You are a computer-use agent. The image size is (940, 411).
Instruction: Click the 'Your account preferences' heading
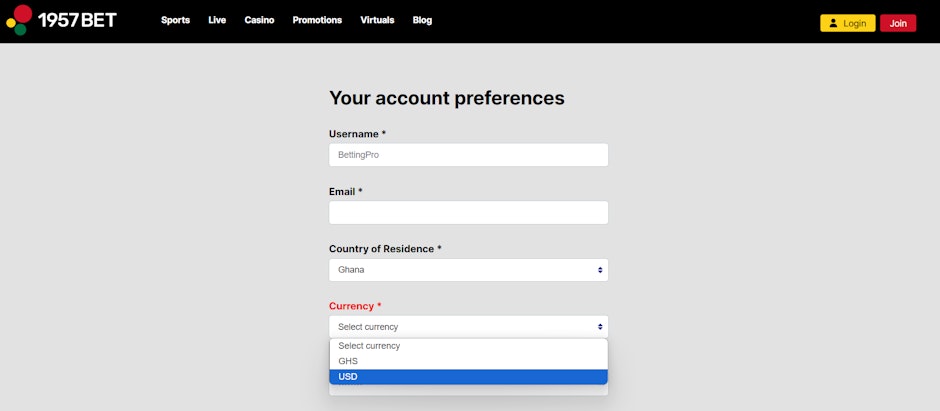click(x=446, y=98)
